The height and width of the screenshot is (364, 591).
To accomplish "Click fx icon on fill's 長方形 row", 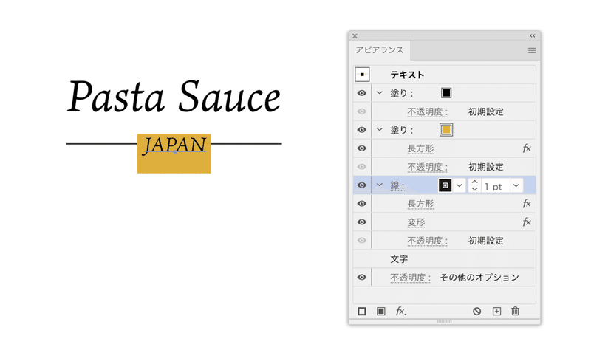I will click(527, 148).
